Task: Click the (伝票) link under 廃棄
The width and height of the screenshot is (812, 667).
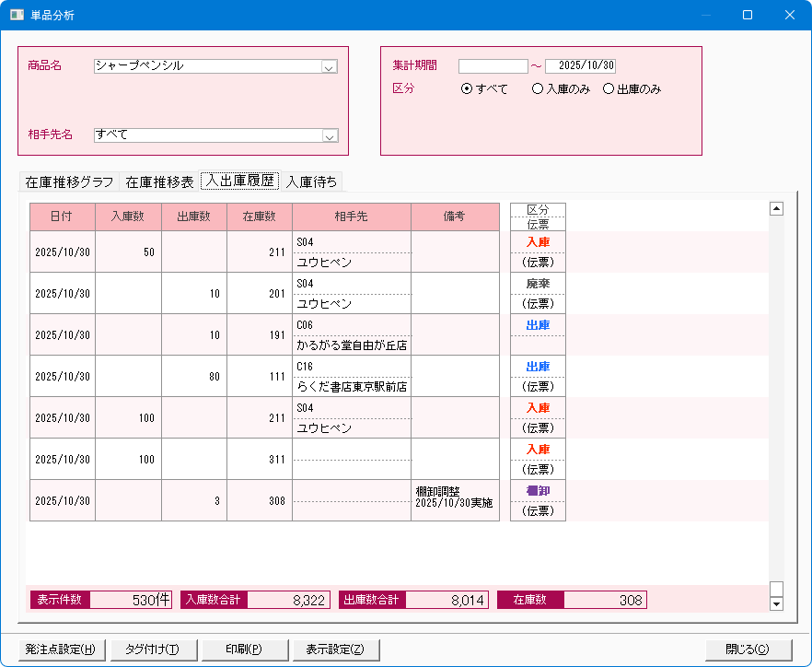Action: (538, 303)
